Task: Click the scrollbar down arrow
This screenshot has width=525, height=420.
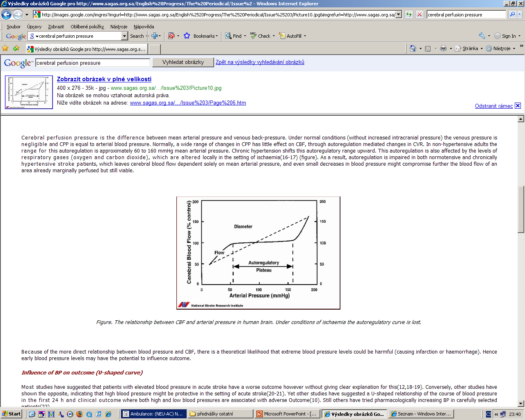Action: (x=521, y=404)
